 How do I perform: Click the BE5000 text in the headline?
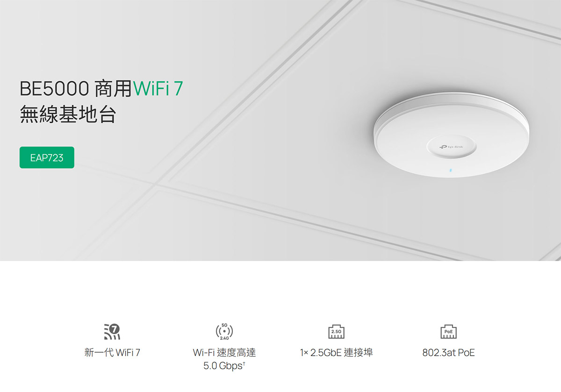(54, 89)
